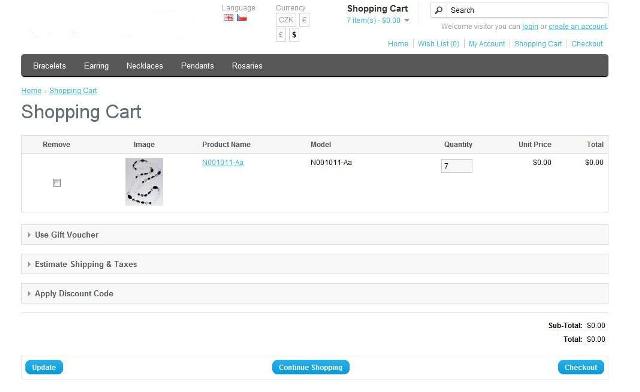This screenshot has width=640, height=392.
Task: Click the blue Checkout button
Action: 581,367
